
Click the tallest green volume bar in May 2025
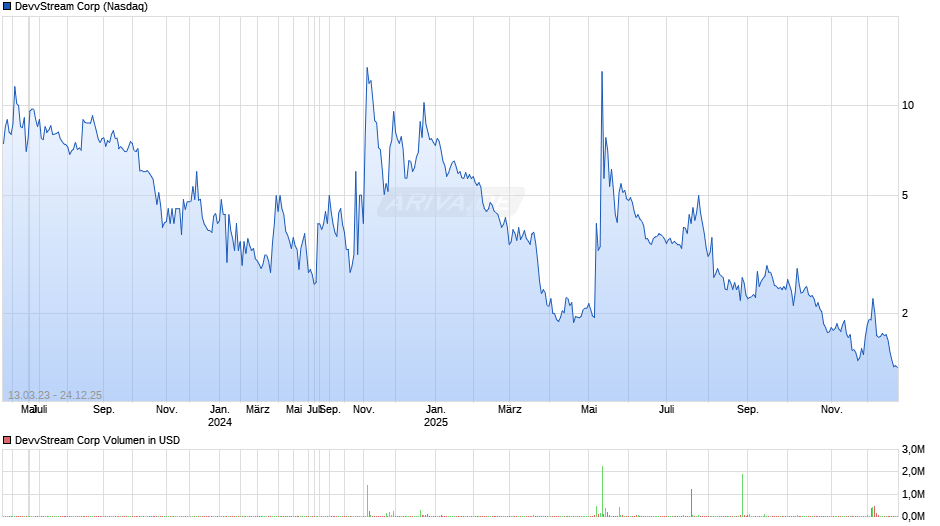click(602, 491)
